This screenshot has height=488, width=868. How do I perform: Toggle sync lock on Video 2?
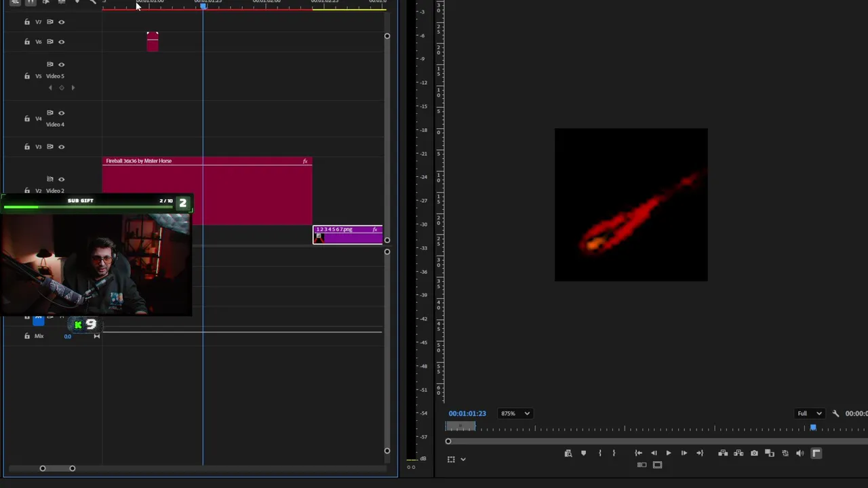point(50,180)
